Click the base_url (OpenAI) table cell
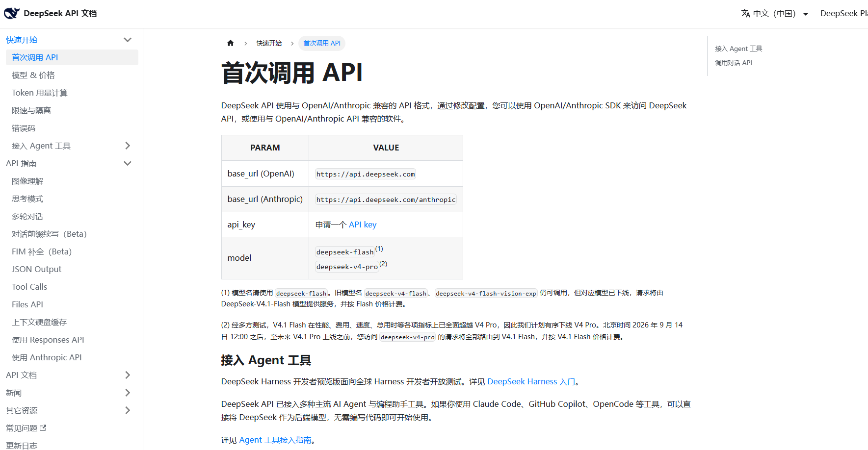The width and height of the screenshot is (868, 450). [x=265, y=174]
